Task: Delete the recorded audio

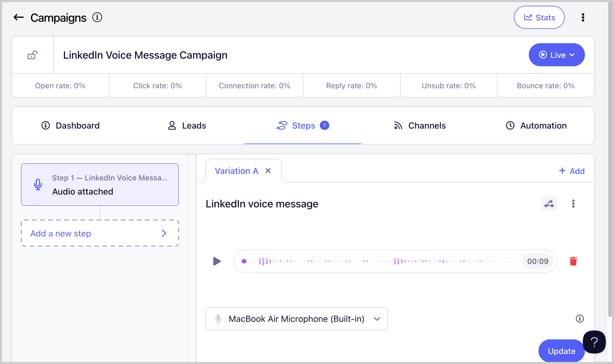Action: [573, 261]
